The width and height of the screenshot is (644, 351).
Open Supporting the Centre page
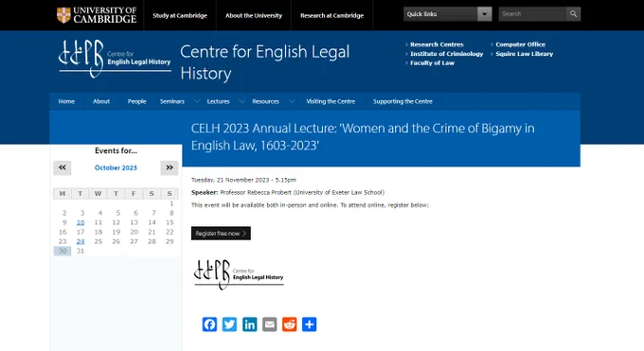402,101
